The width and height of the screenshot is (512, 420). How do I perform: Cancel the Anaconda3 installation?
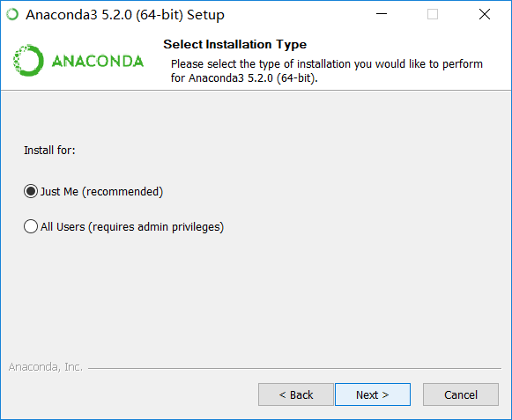[x=461, y=394]
